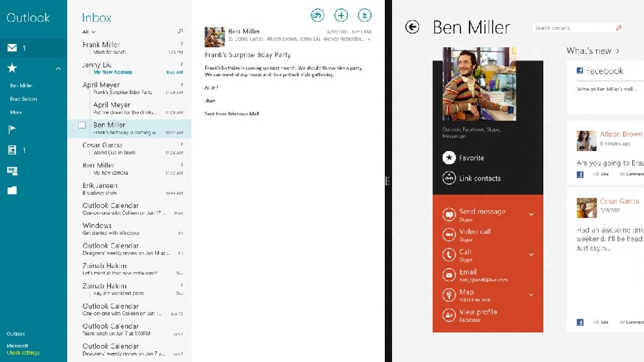Open What's new section arrow
This screenshot has height=362, width=644.
[x=617, y=51]
